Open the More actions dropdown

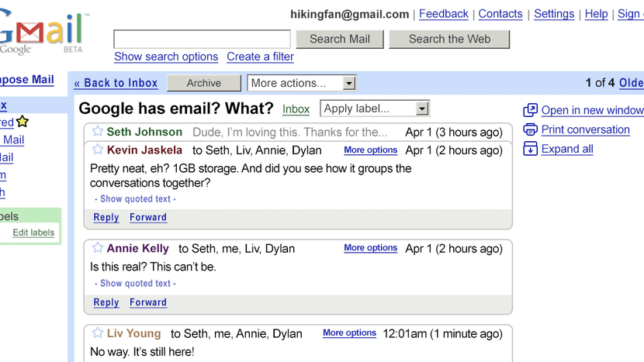302,83
